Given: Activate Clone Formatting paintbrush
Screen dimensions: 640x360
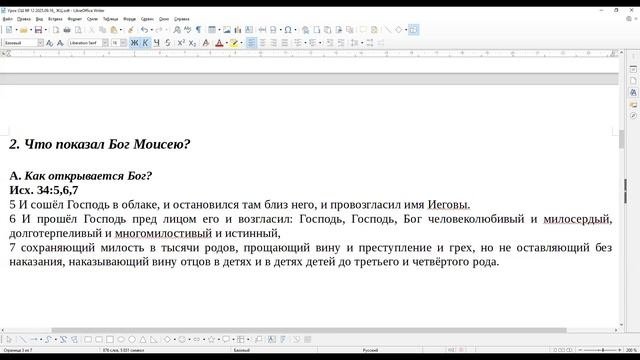Looking at the screenshot, I should click(131, 30).
